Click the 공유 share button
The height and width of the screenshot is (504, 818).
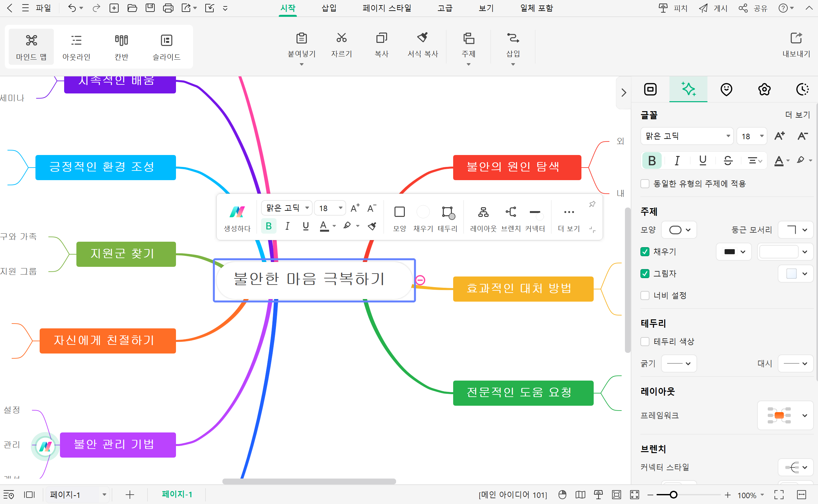coord(753,8)
